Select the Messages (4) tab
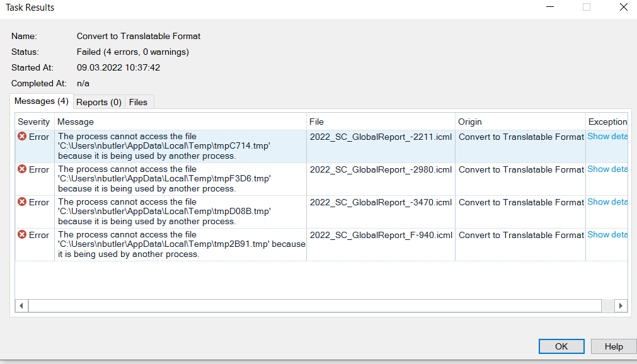 click(x=40, y=101)
